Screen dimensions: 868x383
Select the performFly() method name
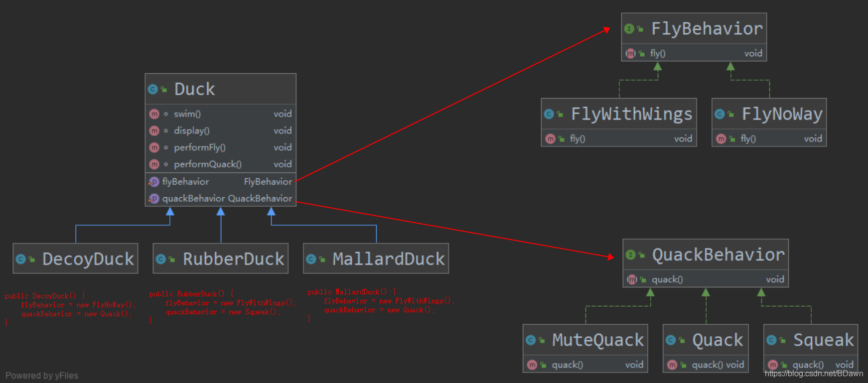[x=200, y=148]
